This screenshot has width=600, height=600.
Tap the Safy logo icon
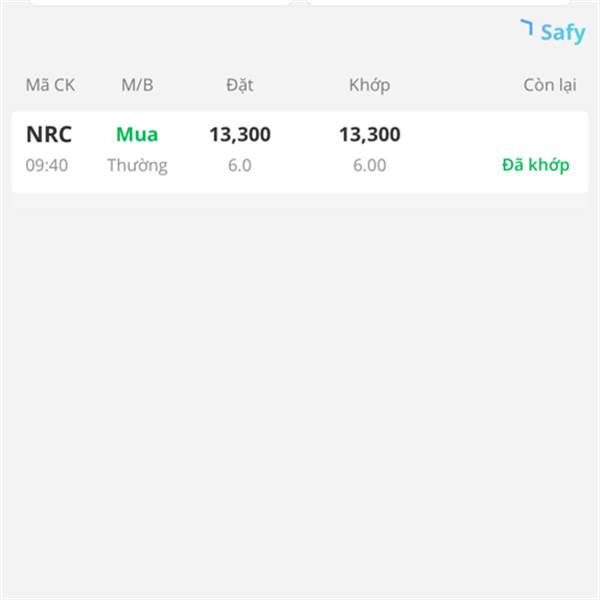pyautogui.click(x=527, y=27)
